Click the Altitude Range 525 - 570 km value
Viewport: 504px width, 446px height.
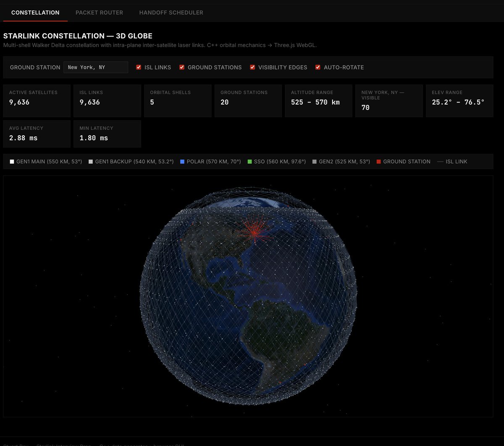pos(315,102)
